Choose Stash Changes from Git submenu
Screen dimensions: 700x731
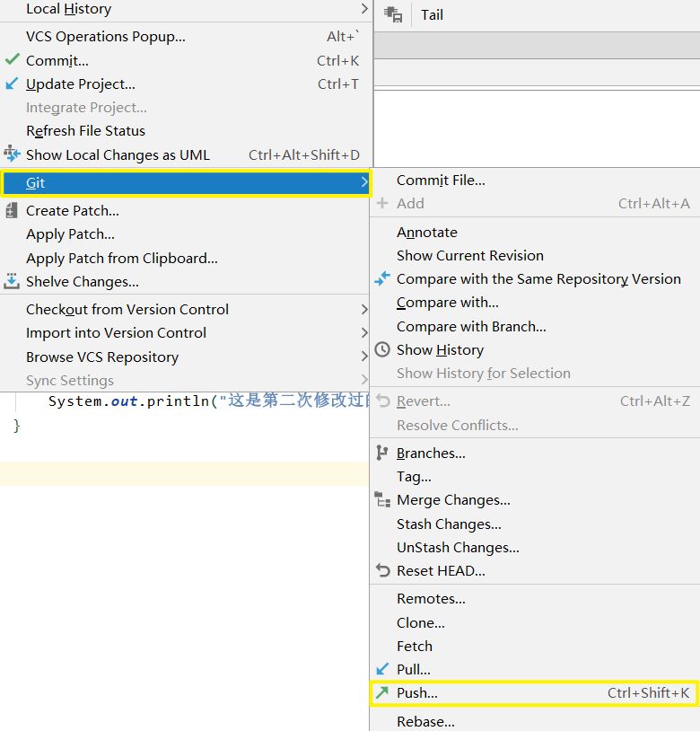(449, 524)
